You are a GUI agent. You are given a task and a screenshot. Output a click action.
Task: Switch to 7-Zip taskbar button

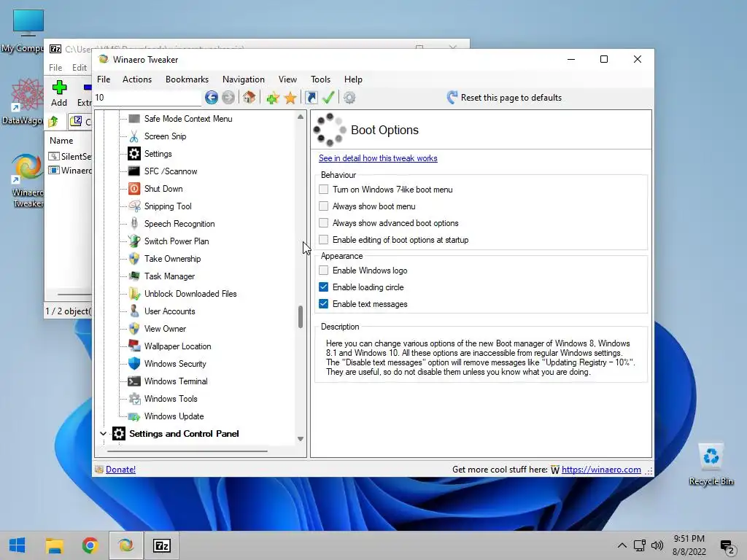tap(161, 545)
